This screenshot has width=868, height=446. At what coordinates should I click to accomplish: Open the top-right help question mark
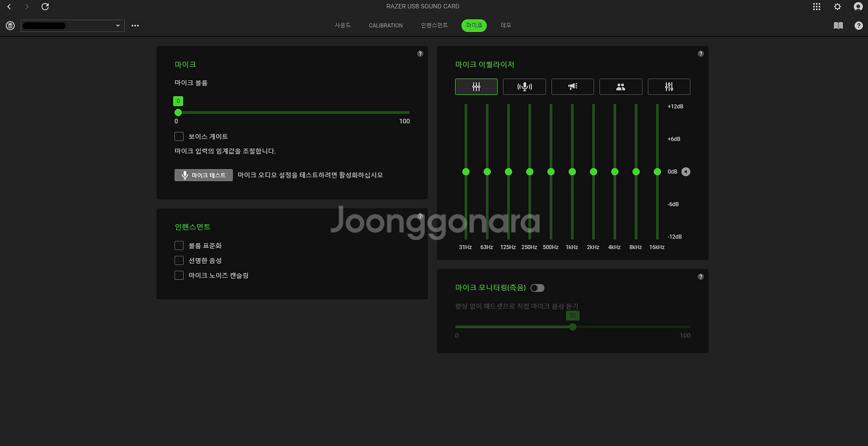click(x=858, y=26)
